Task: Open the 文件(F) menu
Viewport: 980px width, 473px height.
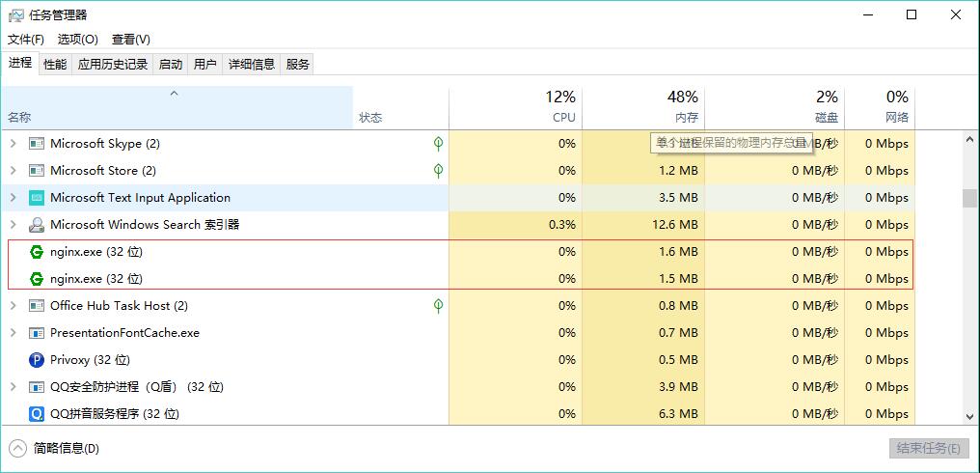Action: (x=26, y=40)
